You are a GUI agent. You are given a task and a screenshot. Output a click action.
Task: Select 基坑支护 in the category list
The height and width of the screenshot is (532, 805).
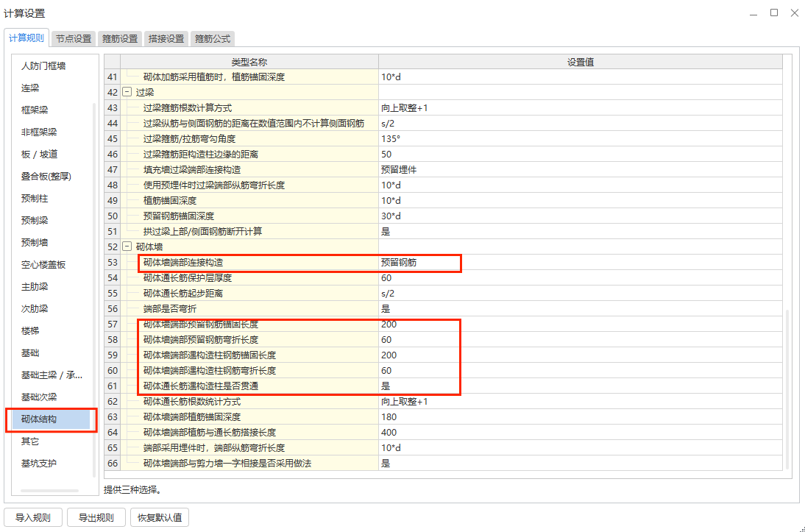pos(39,464)
